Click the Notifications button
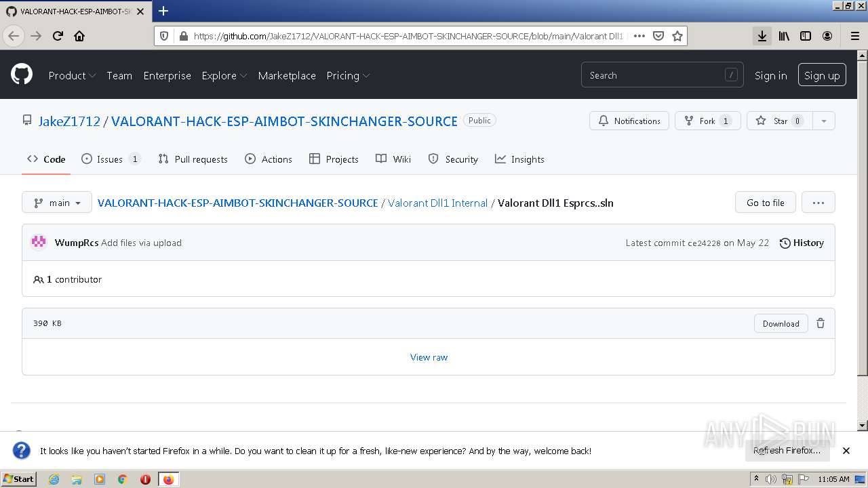 point(629,121)
